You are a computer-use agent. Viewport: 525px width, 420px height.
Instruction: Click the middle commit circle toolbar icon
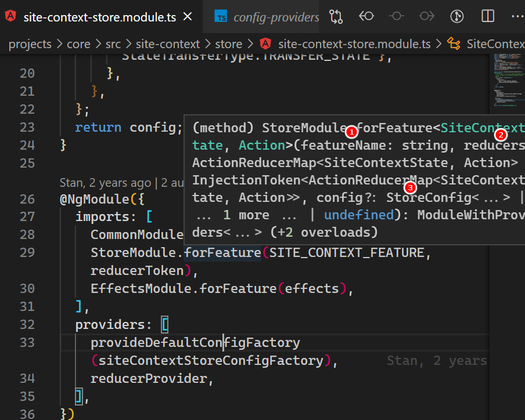click(397, 16)
